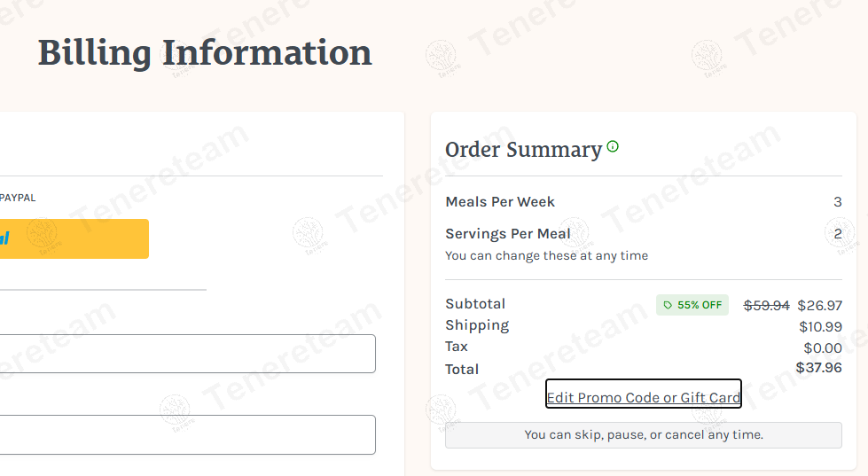Viewport: 868px width, 476px height.
Task: Click the $10.99 shipping cost
Action: click(820, 327)
